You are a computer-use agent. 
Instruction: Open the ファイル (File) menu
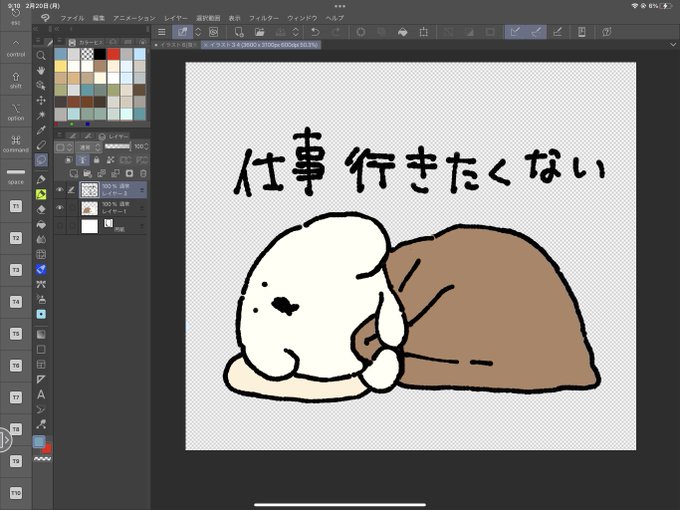(72, 18)
